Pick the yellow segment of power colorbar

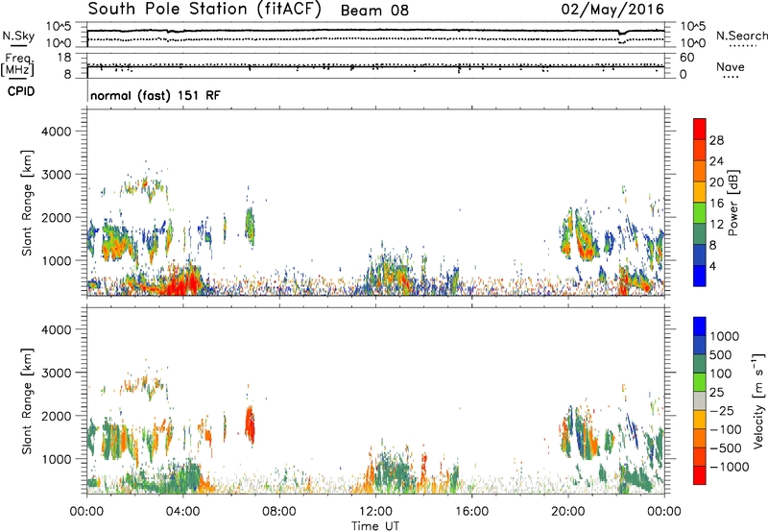click(x=700, y=191)
